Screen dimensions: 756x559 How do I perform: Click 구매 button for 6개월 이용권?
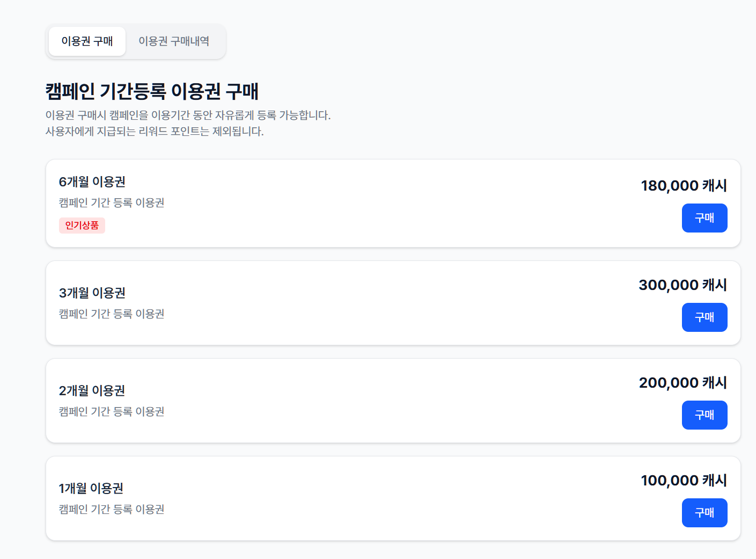704,218
